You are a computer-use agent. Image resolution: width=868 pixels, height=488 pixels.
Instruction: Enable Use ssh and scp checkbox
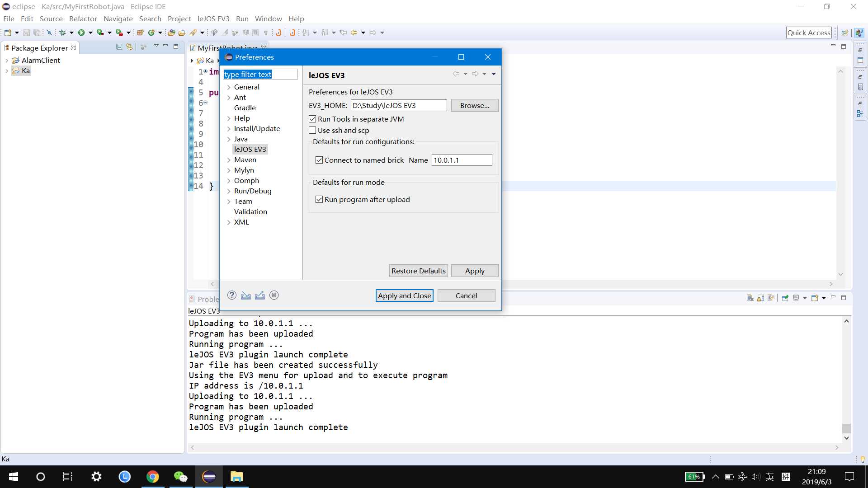[x=312, y=130]
